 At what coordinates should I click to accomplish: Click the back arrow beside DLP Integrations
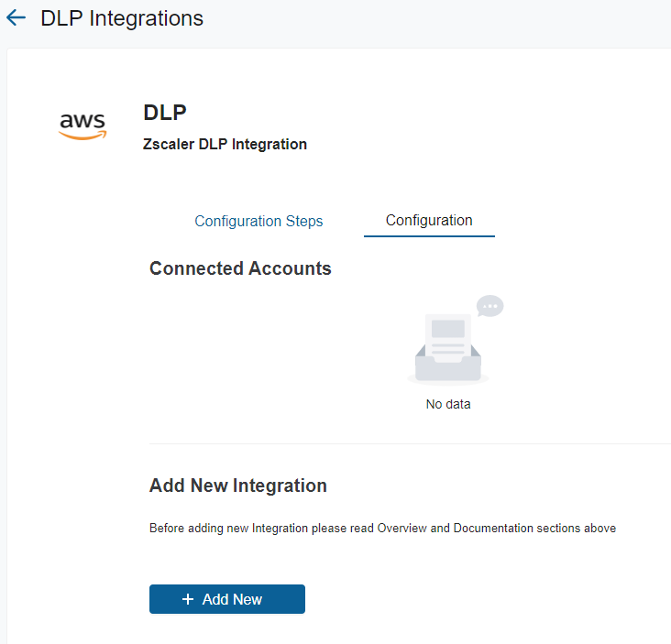click(x=16, y=18)
